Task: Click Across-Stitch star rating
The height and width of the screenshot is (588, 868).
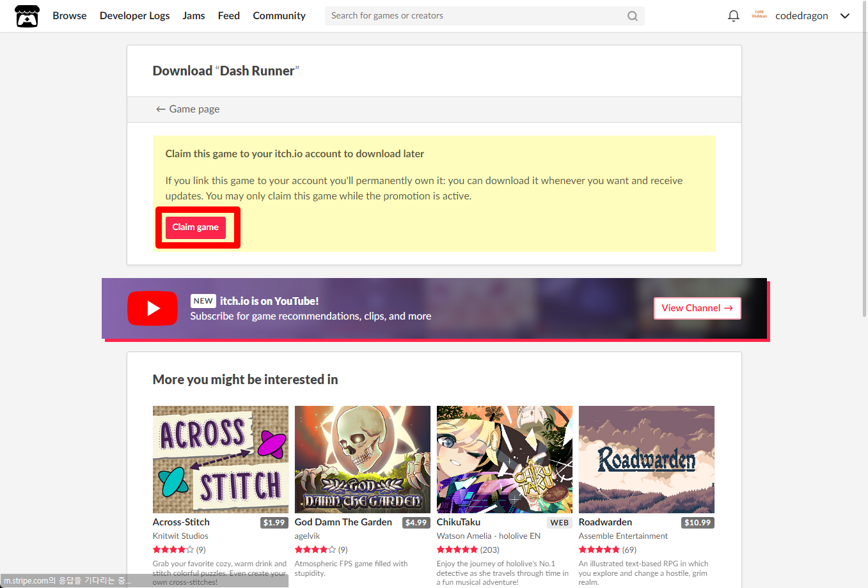Action: pyautogui.click(x=173, y=550)
